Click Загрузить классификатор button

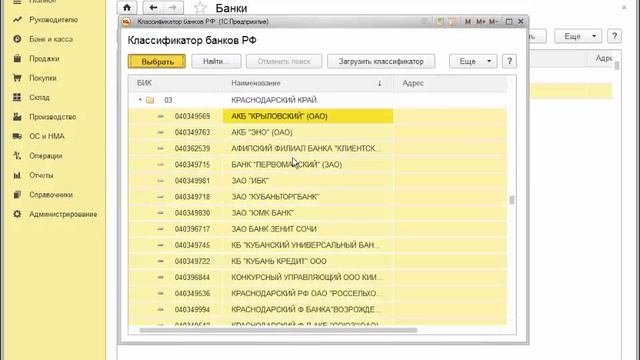(381, 61)
